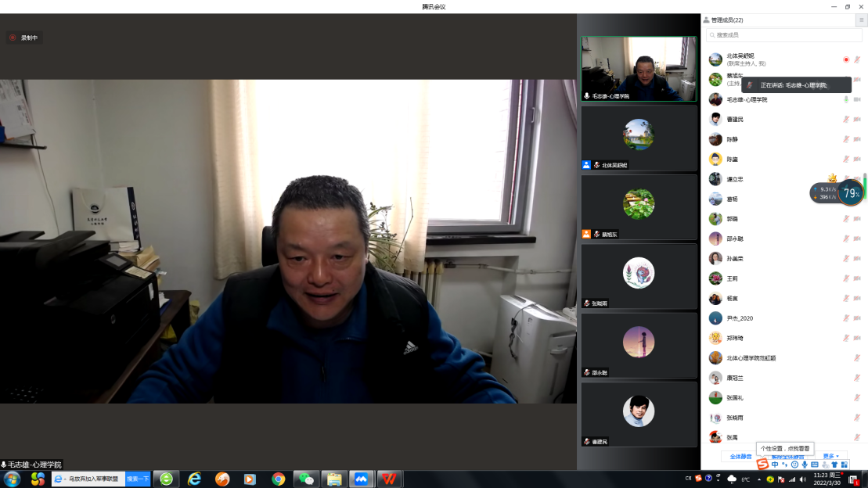868x488 pixels.
Task: Click Sogou input 中 language toggle
Action: click(x=774, y=465)
